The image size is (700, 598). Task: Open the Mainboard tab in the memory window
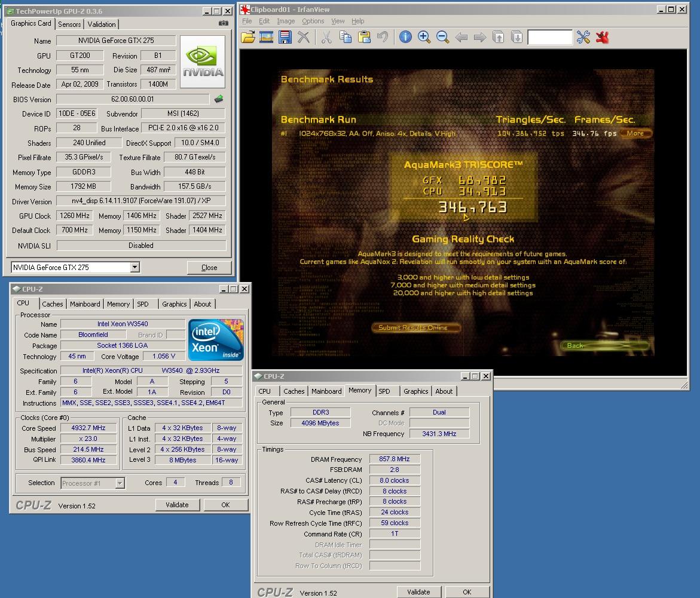pos(326,391)
